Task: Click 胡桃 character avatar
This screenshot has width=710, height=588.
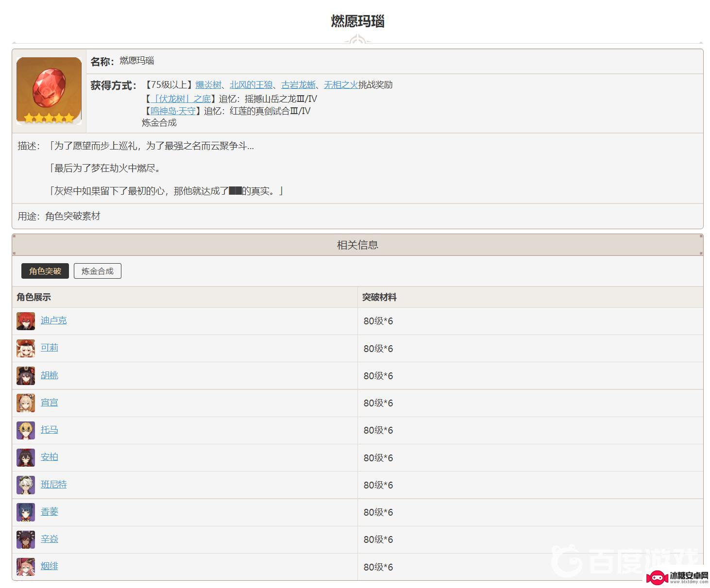Action: tap(26, 376)
